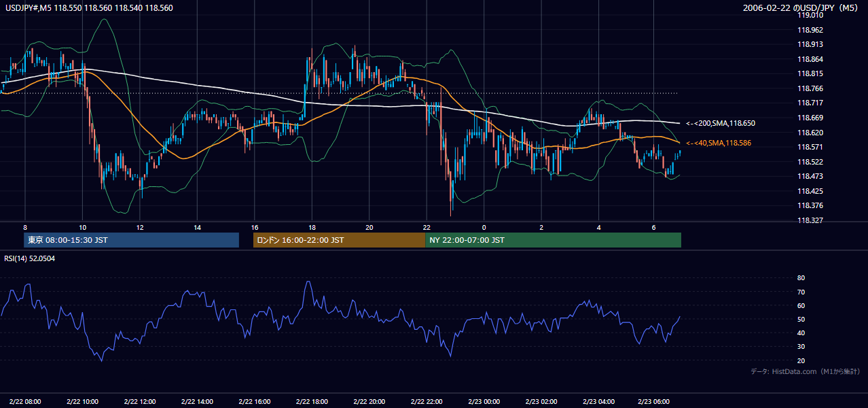Click the 2/22 20:00 time label
Screen dimensions: 868x408
coord(369,401)
